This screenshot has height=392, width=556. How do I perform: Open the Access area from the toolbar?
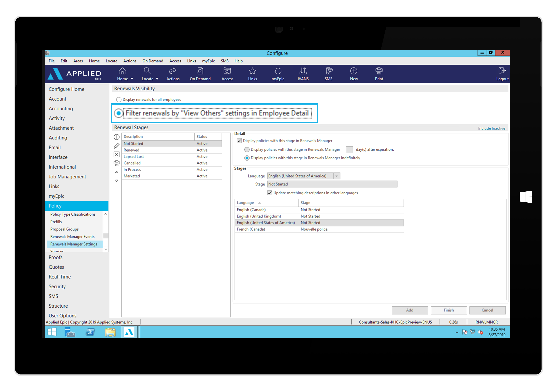227,74
